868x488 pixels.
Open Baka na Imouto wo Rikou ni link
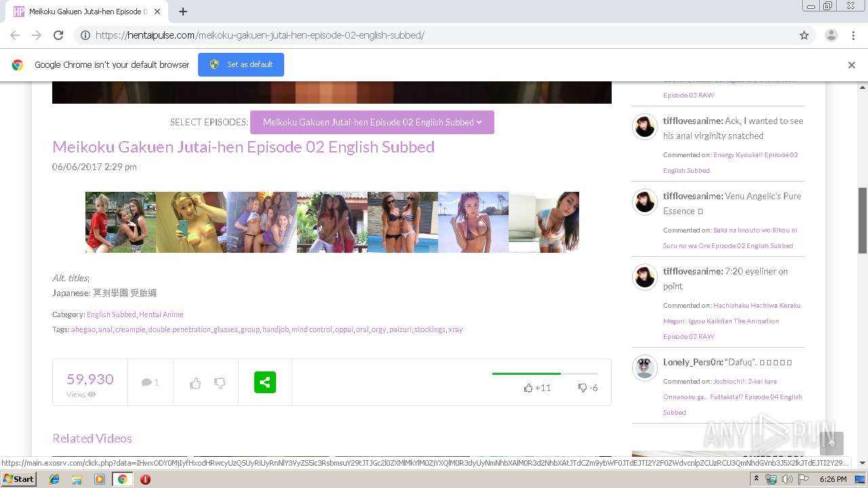[730, 238]
